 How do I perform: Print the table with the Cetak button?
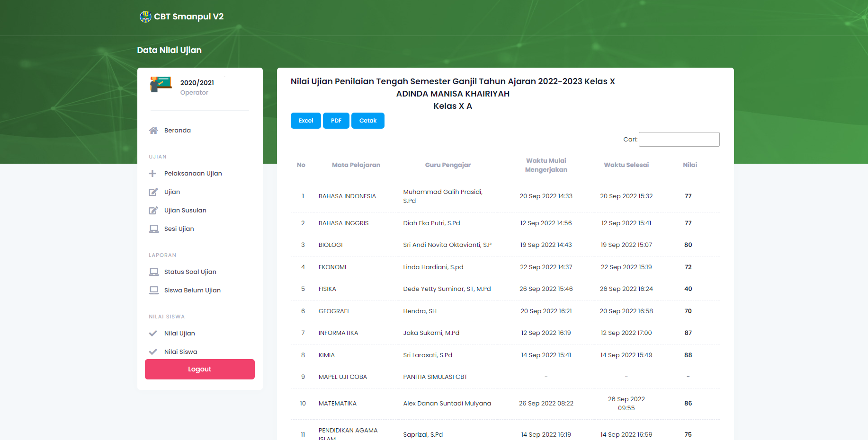click(x=367, y=121)
